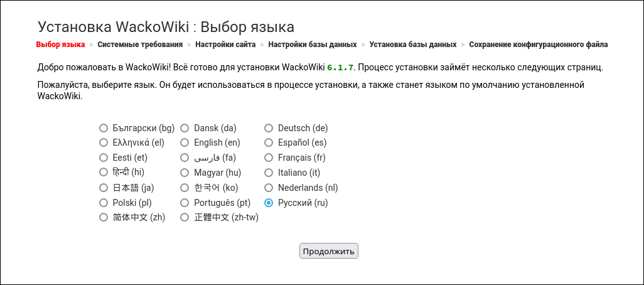Viewport: 644px width, 285px height.
Task: Click the Системные требования step
Action: (x=140, y=45)
